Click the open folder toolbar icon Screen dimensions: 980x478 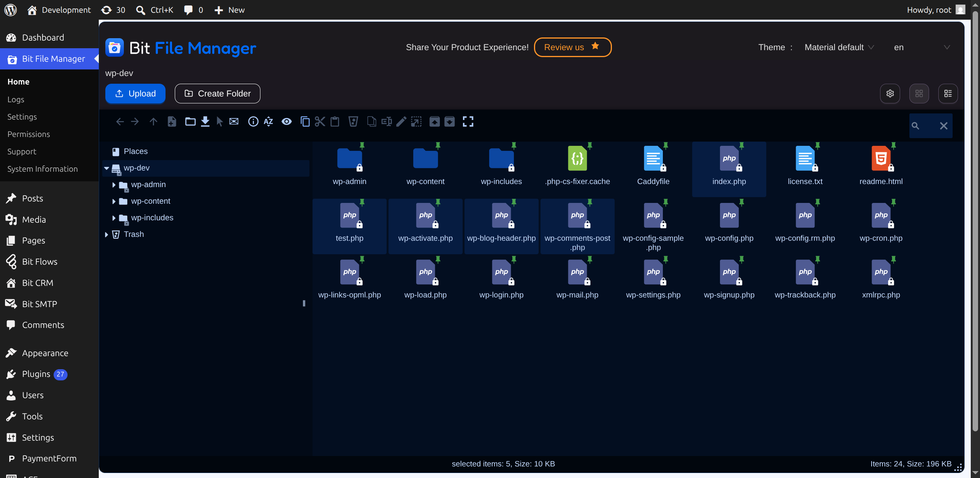click(190, 122)
